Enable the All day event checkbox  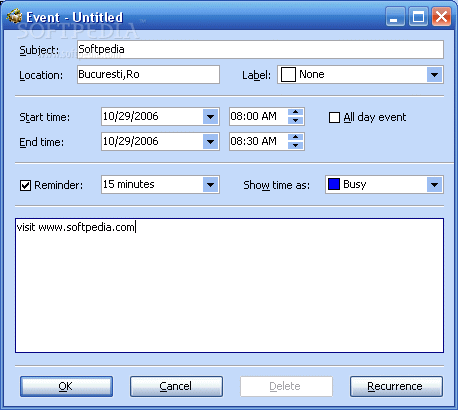tap(334, 117)
